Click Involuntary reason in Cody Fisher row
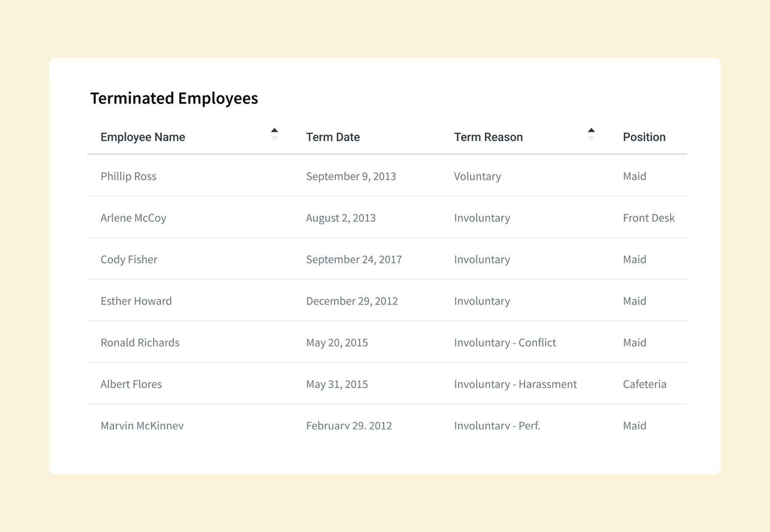770x532 pixels. [x=482, y=259]
